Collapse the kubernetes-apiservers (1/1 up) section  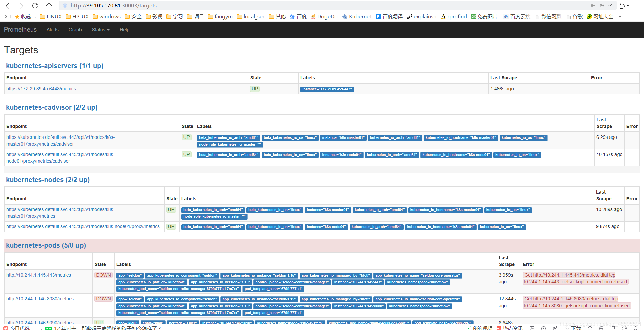tap(55, 66)
